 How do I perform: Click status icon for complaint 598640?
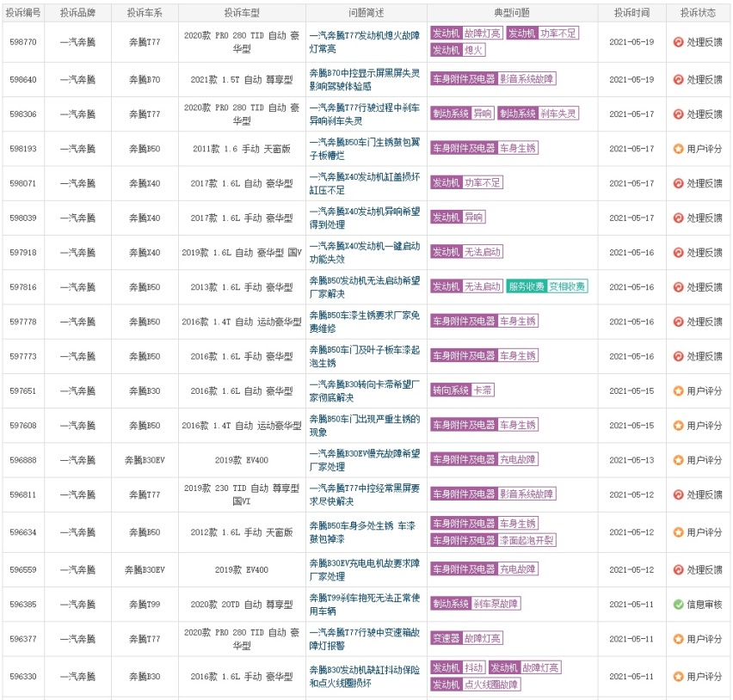click(x=678, y=79)
